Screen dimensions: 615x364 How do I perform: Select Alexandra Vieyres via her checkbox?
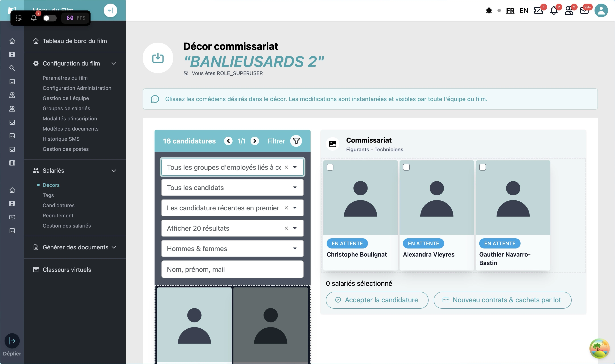406,167
